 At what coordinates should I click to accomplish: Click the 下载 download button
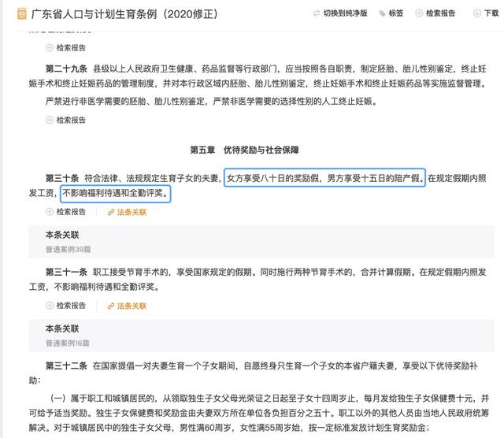pos(491,13)
